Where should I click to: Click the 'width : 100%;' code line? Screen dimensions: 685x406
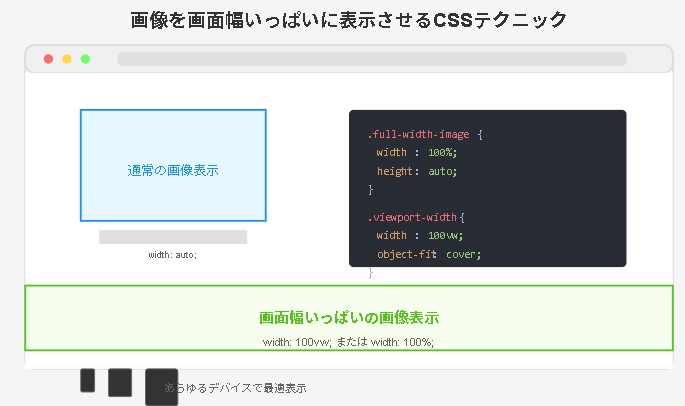click(x=416, y=152)
